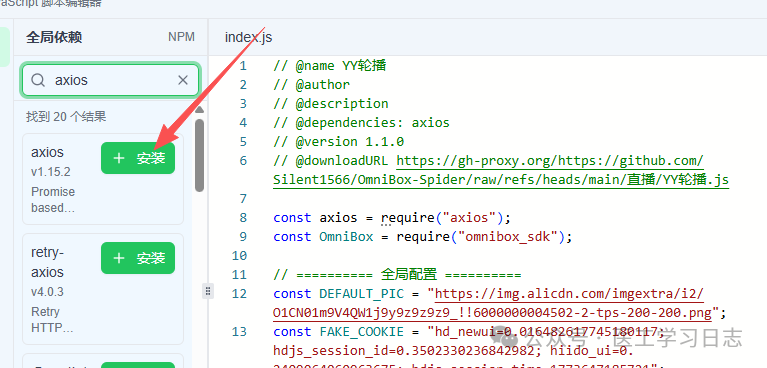Open the gh-proxy download URL link

point(501,170)
